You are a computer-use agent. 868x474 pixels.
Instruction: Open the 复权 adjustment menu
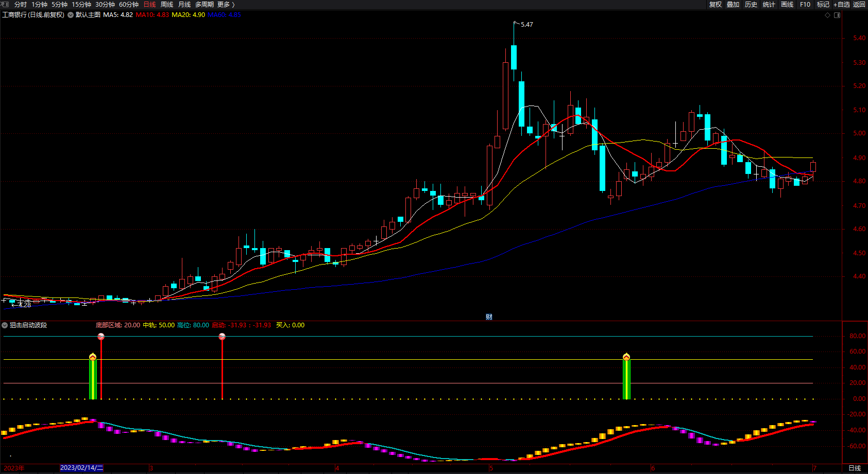(x=716, y=5)
